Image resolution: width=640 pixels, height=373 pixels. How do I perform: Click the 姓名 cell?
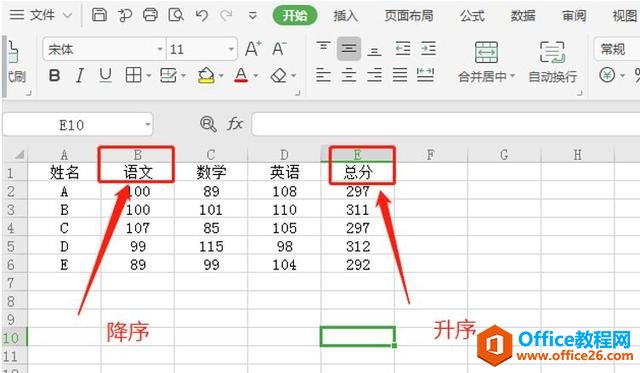64,172
